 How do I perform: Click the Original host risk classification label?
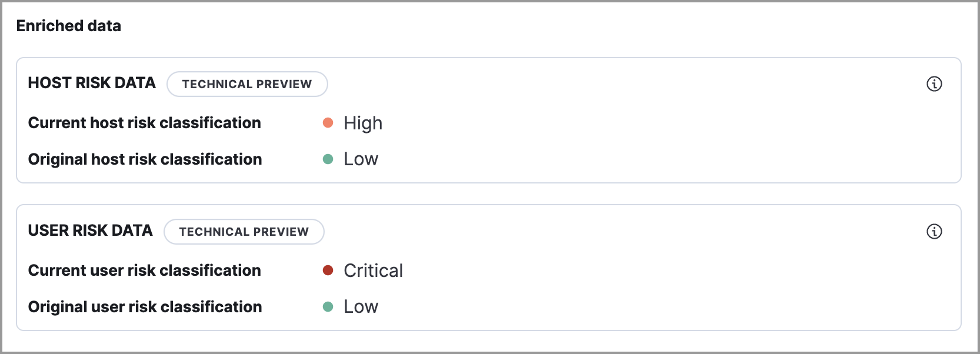click(x=145, y=159)
